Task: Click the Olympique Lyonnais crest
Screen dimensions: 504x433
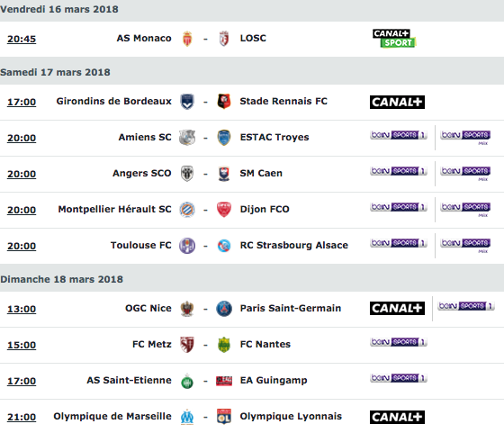Action: pyautogui.click(x=224, y=417)
